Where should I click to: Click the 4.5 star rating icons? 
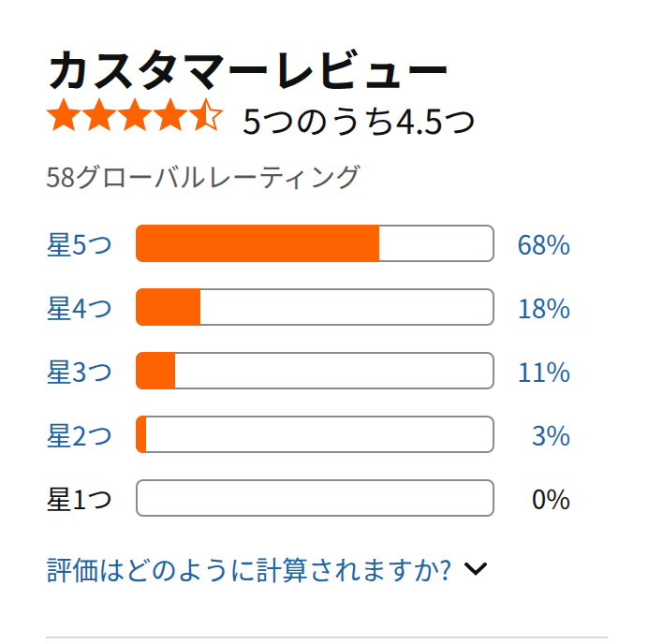(x=135, y=115)
